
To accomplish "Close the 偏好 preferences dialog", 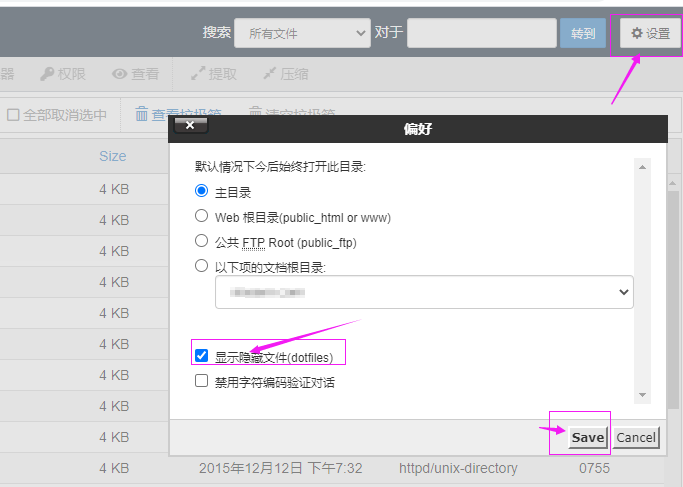I will click(x=191, y=125).
